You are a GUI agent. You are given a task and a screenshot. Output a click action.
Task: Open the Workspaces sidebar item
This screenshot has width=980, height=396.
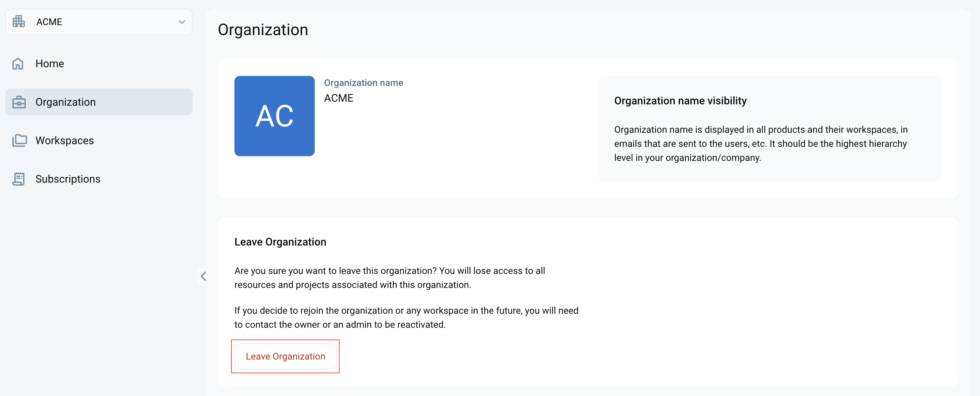point(99,140)
